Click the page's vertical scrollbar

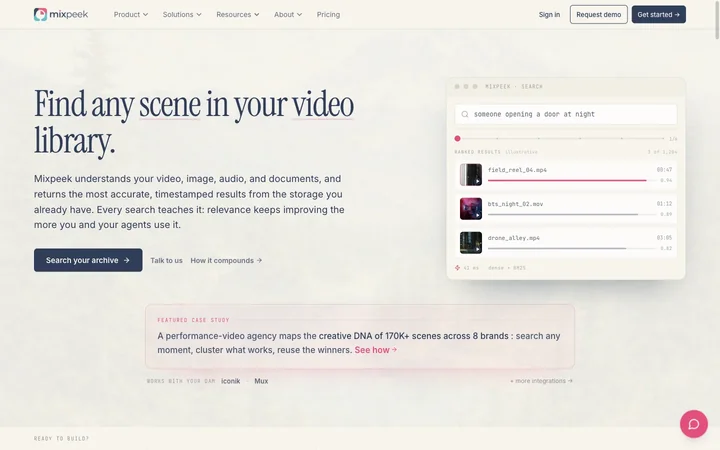click(717, 21)
